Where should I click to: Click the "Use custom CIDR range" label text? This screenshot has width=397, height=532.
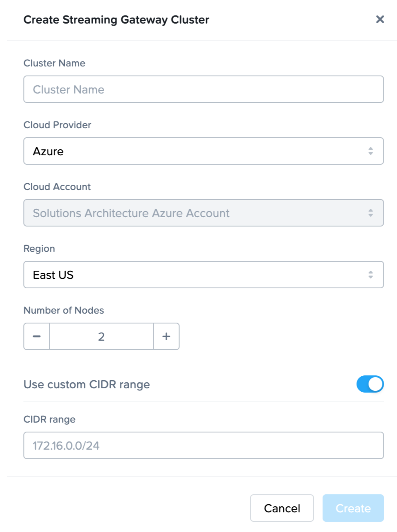[87, 384]
